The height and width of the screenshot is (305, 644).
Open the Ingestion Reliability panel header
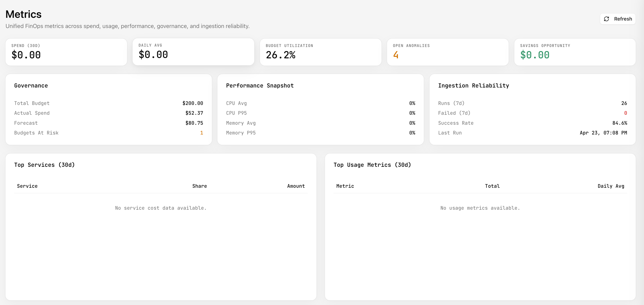tap(473, 85)
